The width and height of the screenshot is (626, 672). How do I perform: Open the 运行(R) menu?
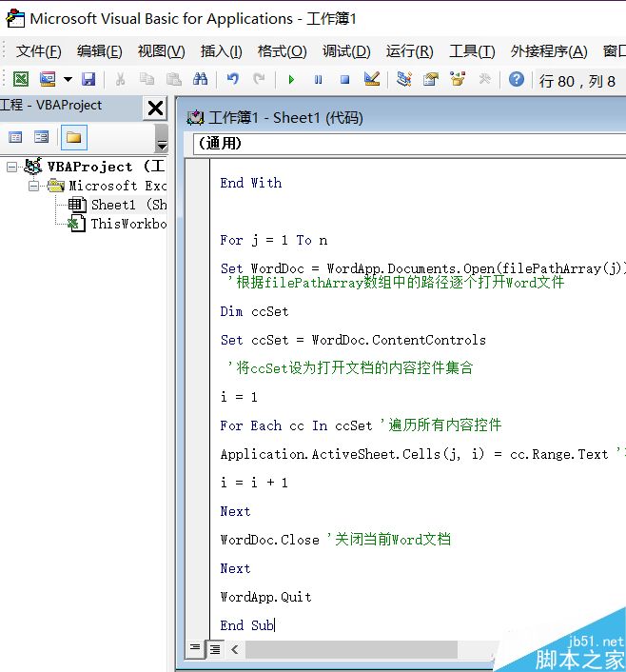tap(409, 51)
